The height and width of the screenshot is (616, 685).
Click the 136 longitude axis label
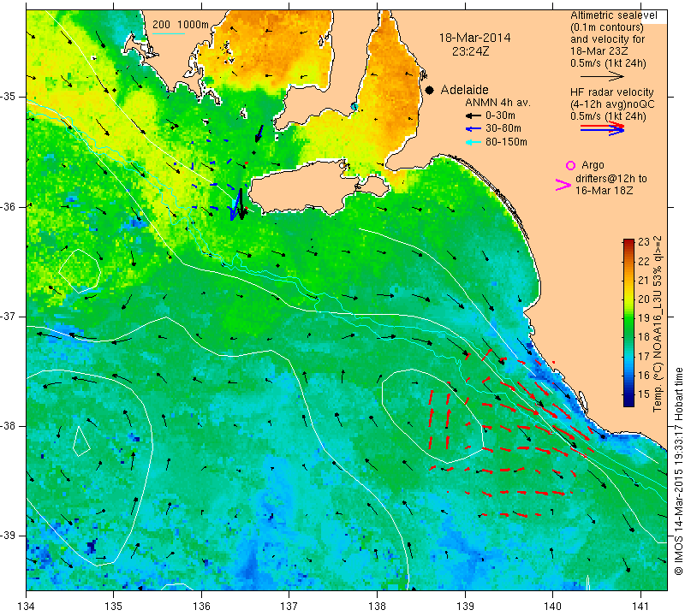(202, 607)
